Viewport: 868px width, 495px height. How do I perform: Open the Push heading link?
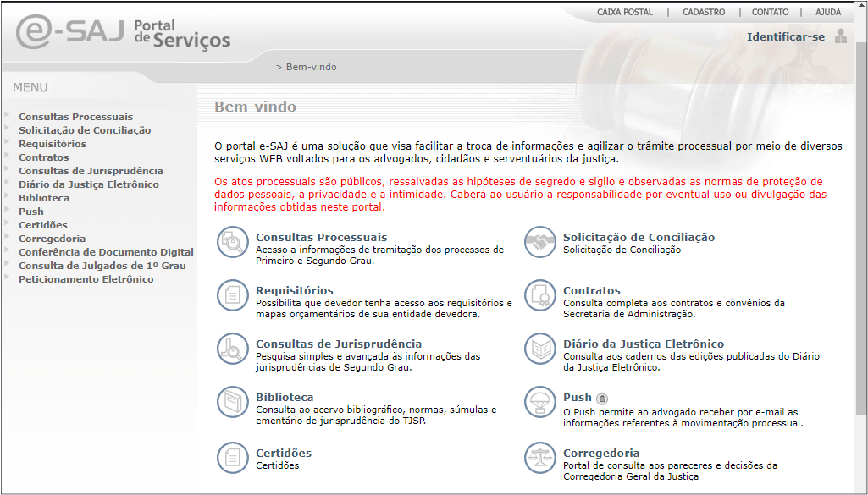(578, 397)
